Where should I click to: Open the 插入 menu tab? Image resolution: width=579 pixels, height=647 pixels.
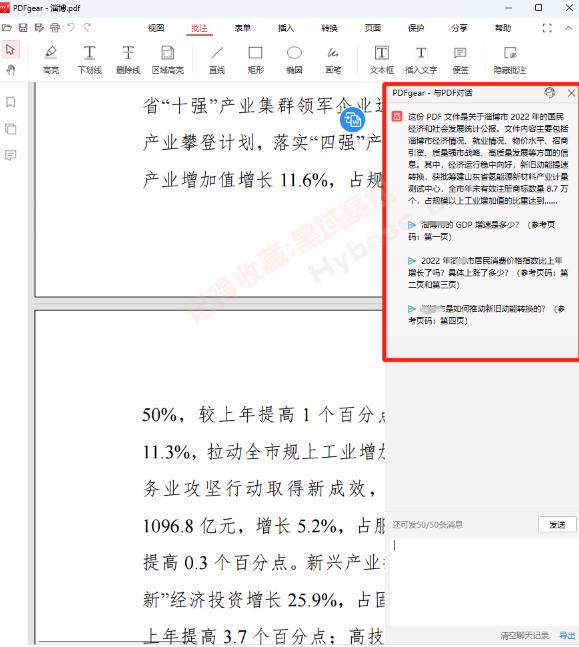coord(286,28)
